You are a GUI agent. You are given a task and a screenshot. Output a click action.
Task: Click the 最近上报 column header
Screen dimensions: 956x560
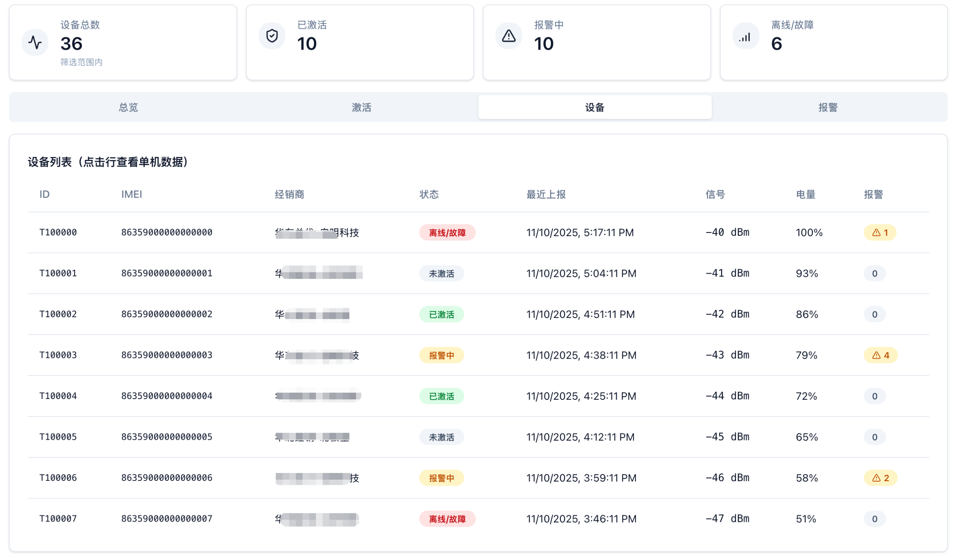tap(546, 195)
